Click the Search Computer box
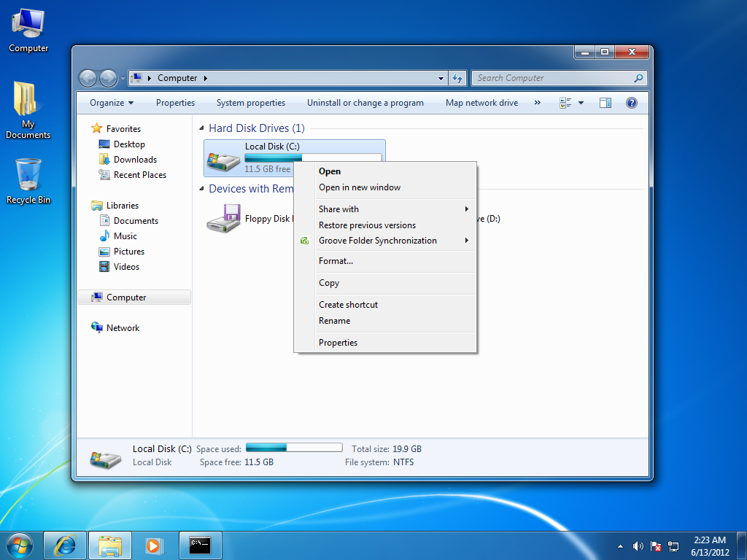The image size is (747, 560). tap(554, 77)
